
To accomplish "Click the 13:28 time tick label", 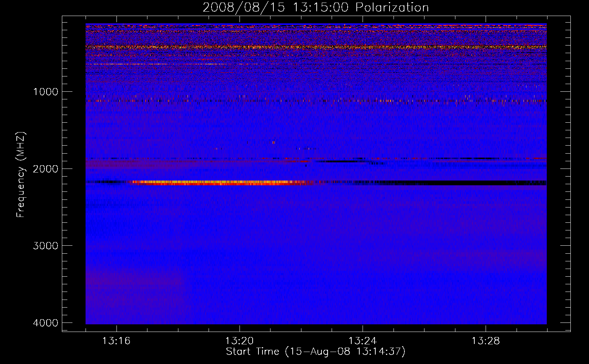I will [x=486, y=341].
